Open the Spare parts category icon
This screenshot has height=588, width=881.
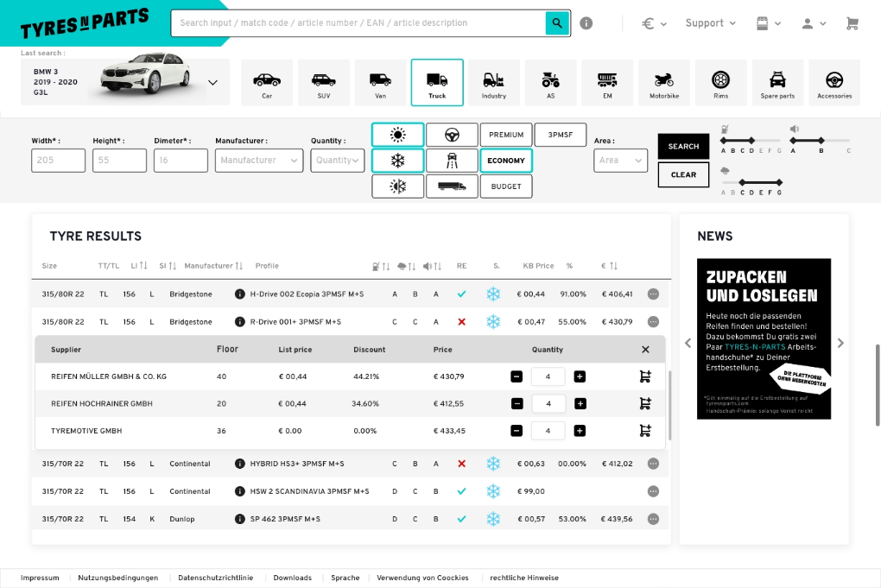click(777, 83)
